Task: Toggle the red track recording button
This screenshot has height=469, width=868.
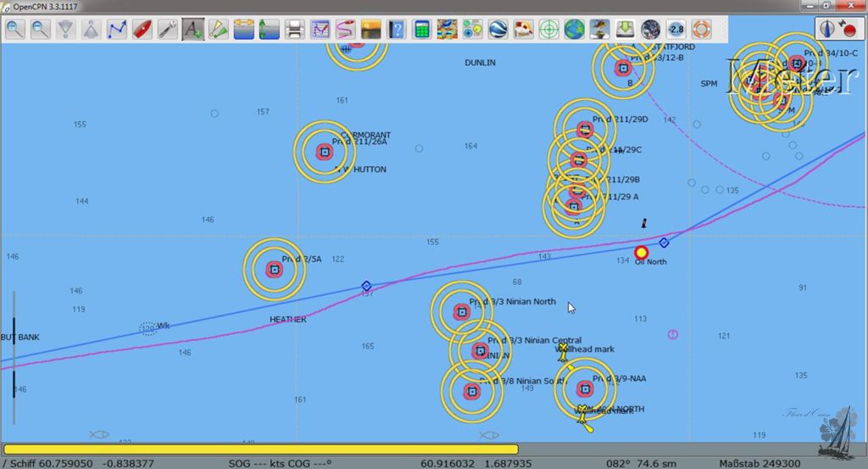Action: (849, 29)
